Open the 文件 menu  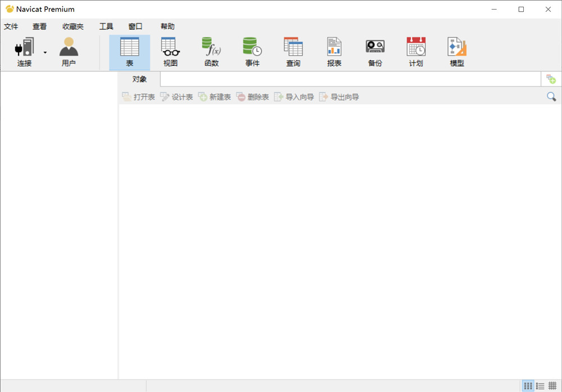[x=11, y=26]
